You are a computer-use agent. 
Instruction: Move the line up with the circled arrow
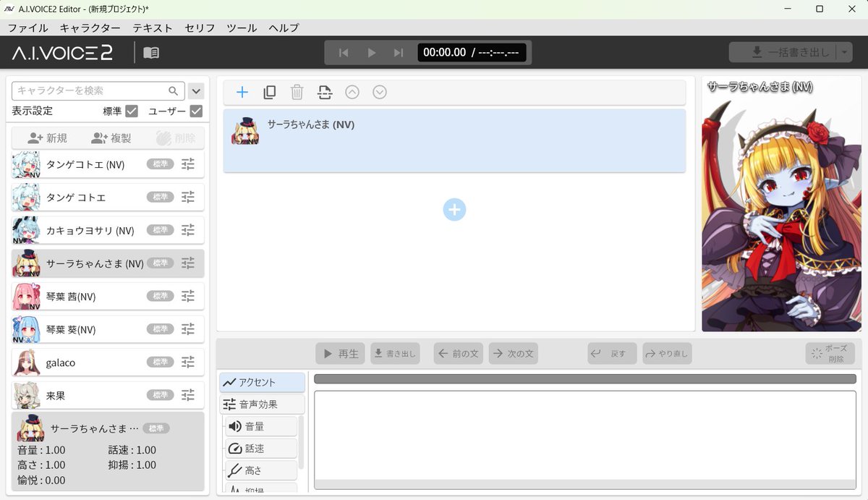click(x=352, y=92)
